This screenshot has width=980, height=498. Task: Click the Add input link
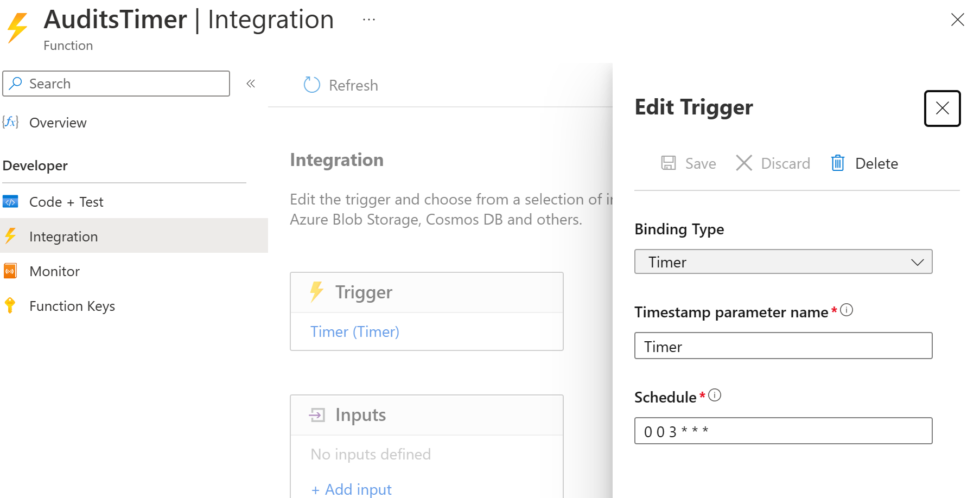[x=352, y=489]
